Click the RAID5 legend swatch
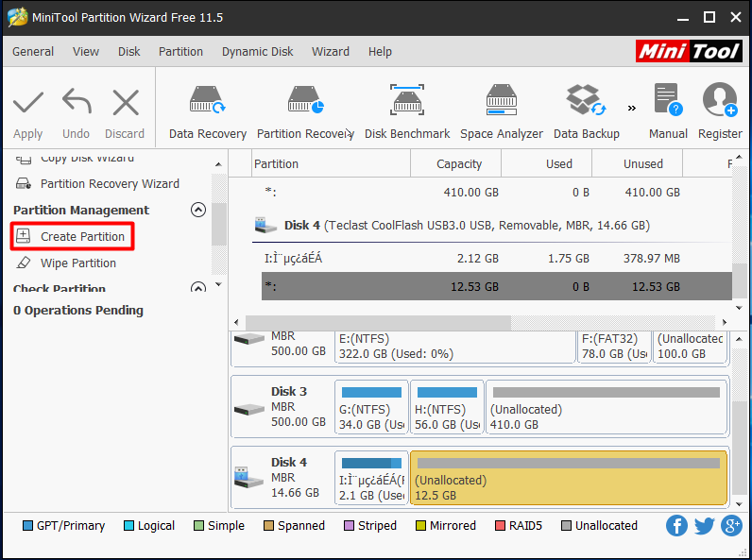Screen dimensions: 752x560 click(x=500, y=526)
